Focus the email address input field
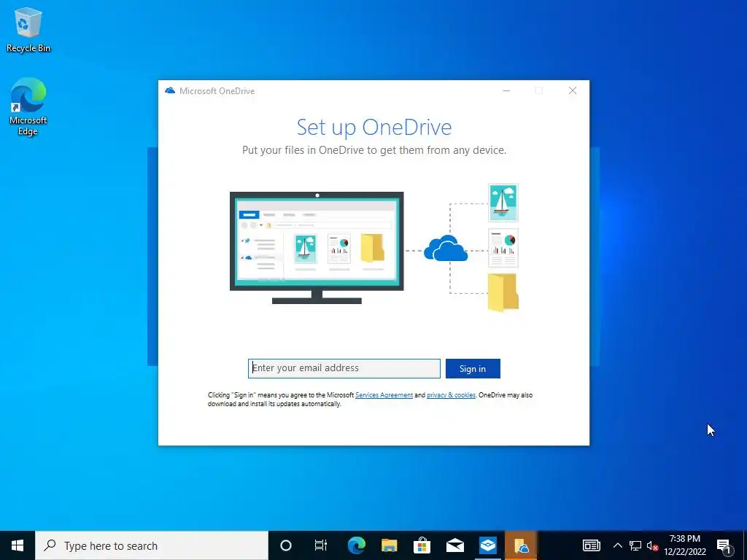This screenshot has width=747, height=560. [x=344, y=368]
